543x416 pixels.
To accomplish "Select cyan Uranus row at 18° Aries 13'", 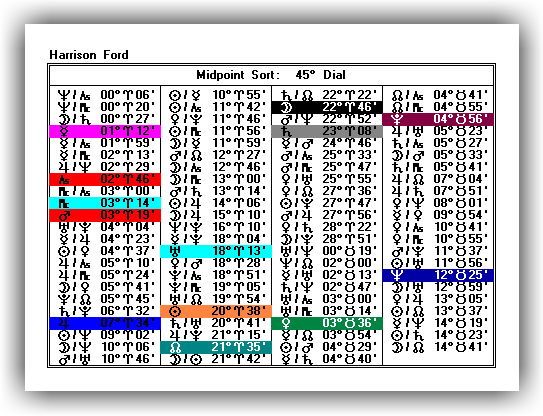I will 216,251.
